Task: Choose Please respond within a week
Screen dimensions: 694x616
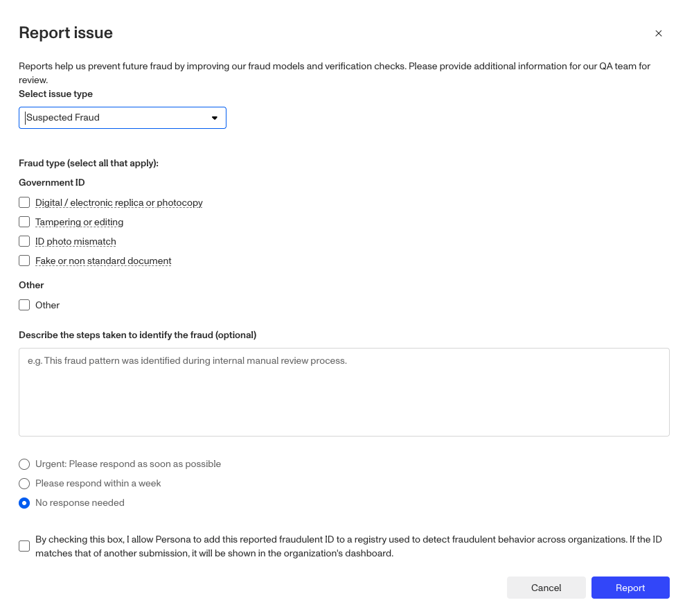Action: click(x=24, y=484)
